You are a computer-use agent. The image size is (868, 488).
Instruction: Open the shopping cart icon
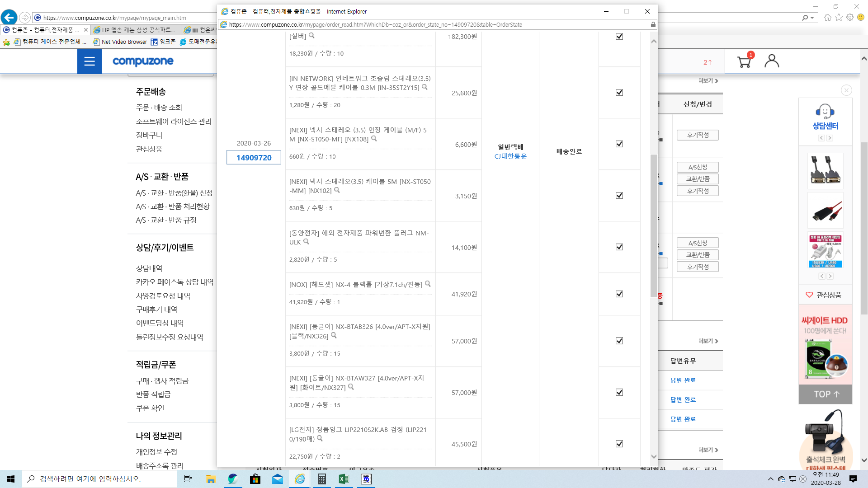744,61
